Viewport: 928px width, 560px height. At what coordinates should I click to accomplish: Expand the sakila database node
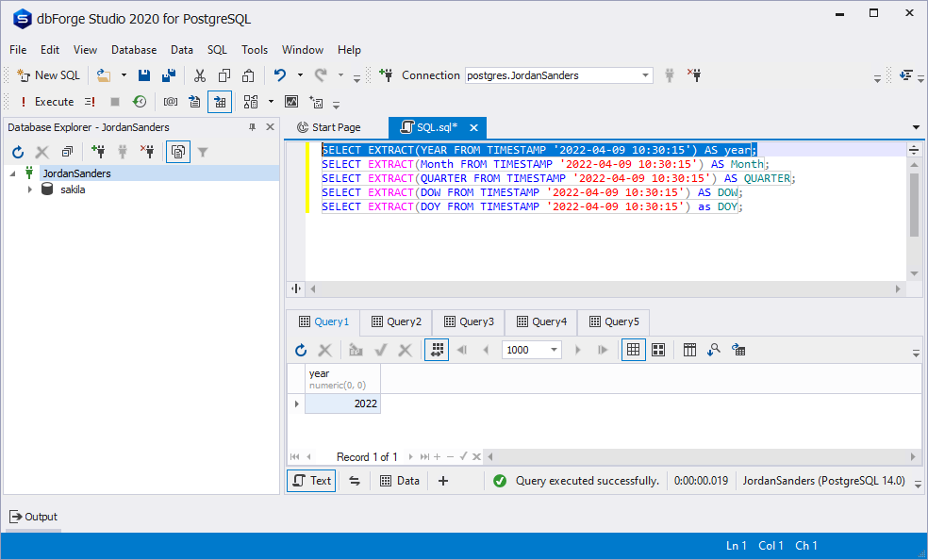click(29, 189)
